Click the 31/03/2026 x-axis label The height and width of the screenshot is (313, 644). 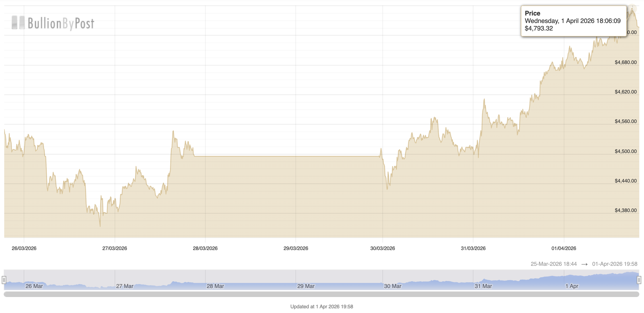(x=473, y=248)
